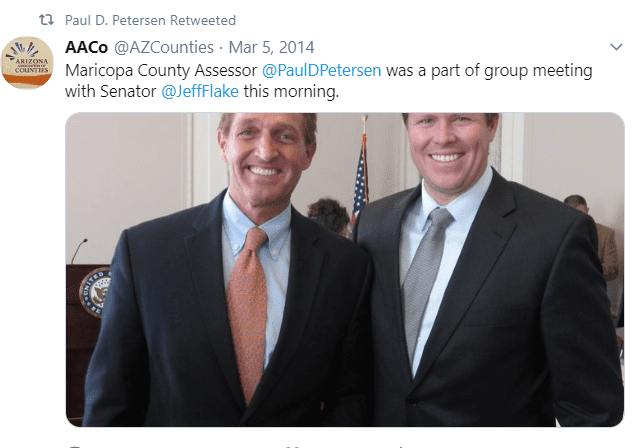Follow the @PaulDPetersen mention
The width and height of the screenshot is (640, 448).
coord(321,70)
